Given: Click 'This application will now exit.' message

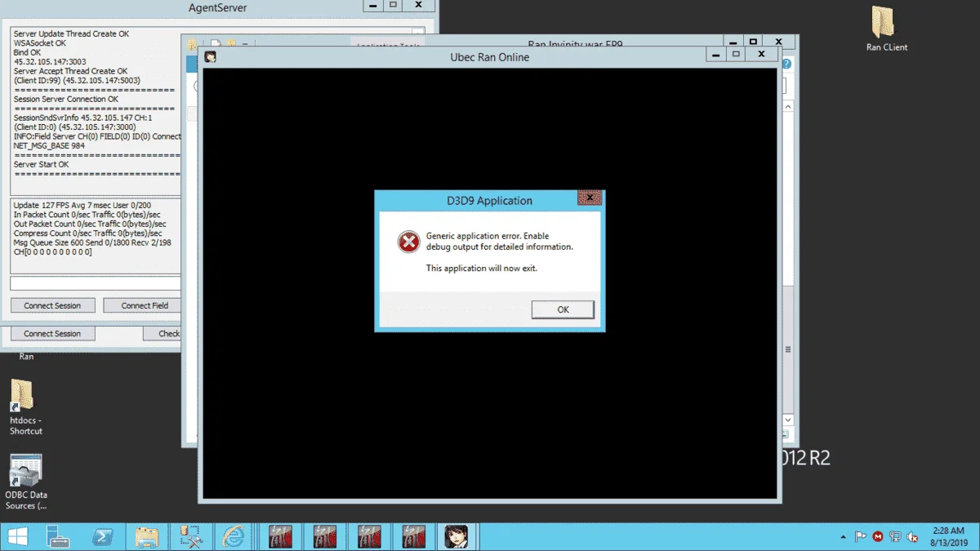Looking at the screenshot, I should [482, 269].
